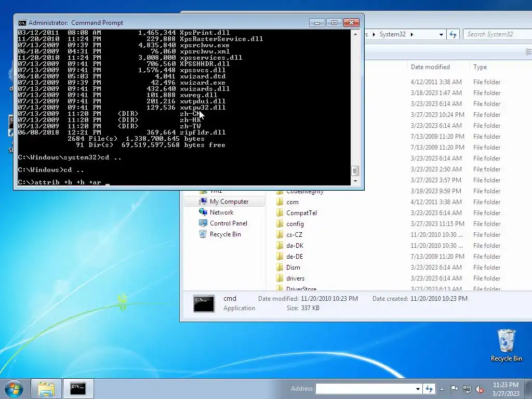Close the Administrator Command Prompt window

[x=351, y=23]
